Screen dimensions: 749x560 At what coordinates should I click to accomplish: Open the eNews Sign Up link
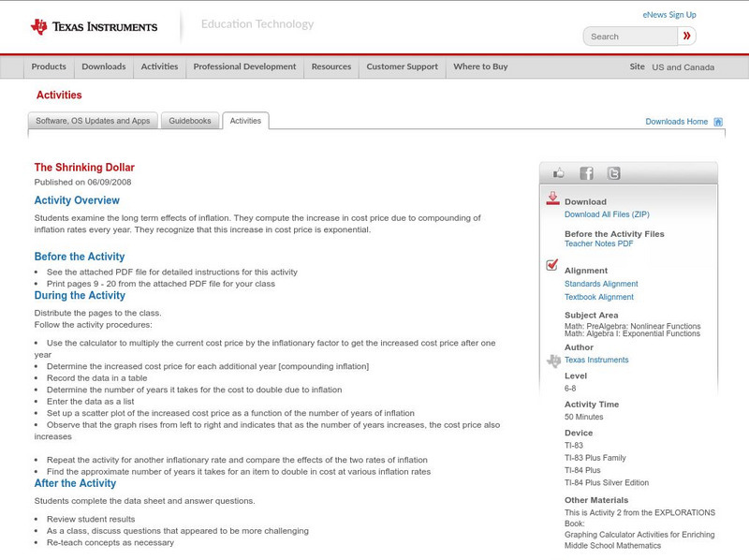click(669, 15)
